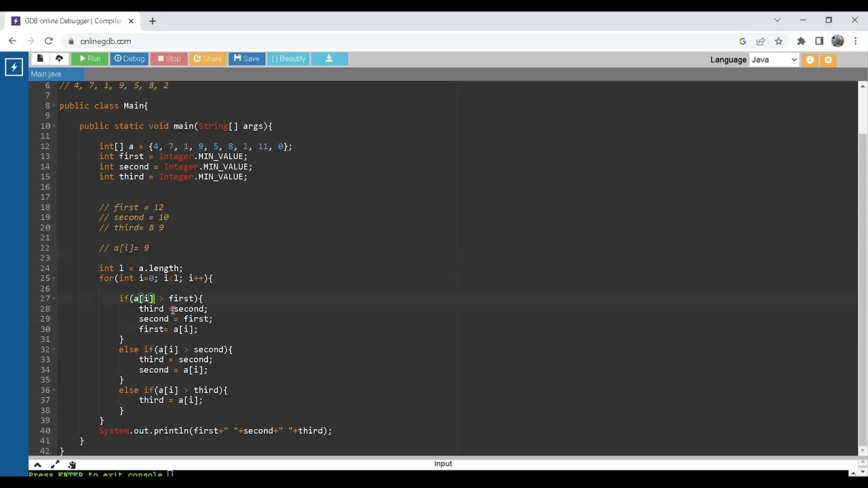
Task: Click the System.out.println statement line
Action: pyautogui.click(x=215, y=431)
